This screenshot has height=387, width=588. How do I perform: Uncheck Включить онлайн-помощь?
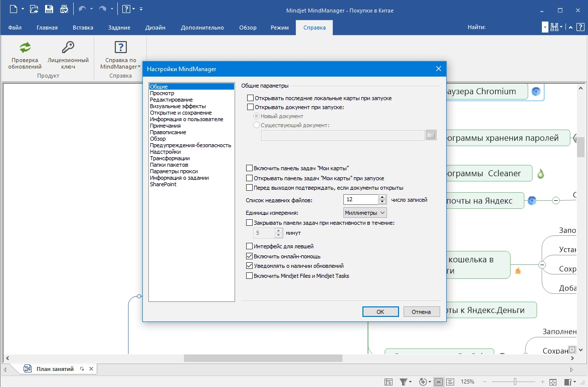(x=249, y=256)
